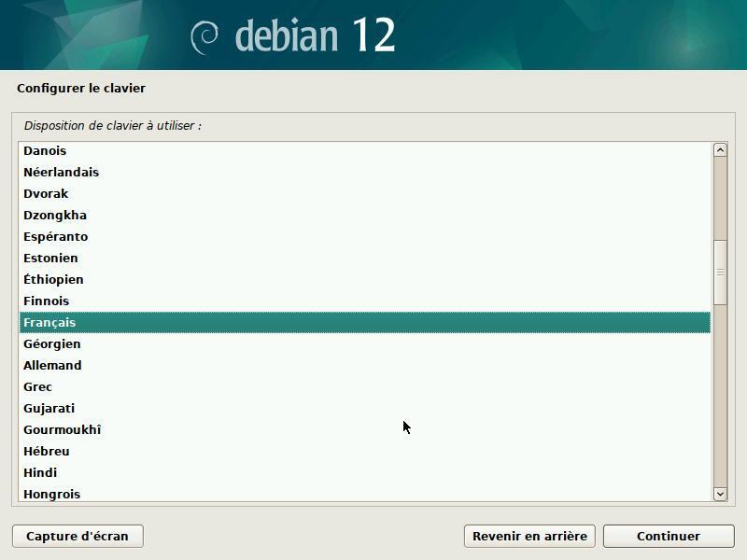Screen dimensions: 747x560
Task: Click the Debian swirl logo
Action: 204,36
